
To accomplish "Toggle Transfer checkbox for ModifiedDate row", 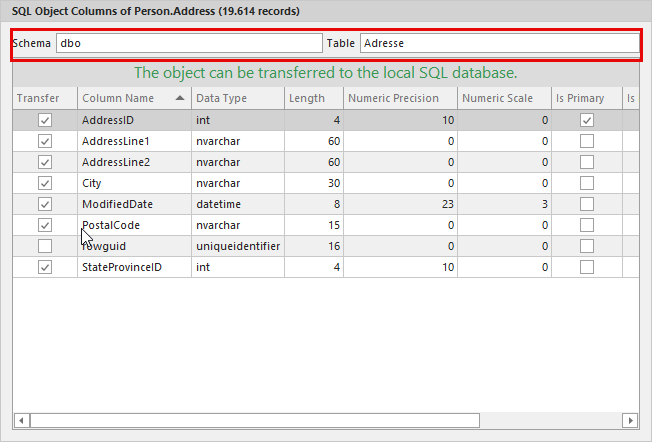I will click(45, 204).
